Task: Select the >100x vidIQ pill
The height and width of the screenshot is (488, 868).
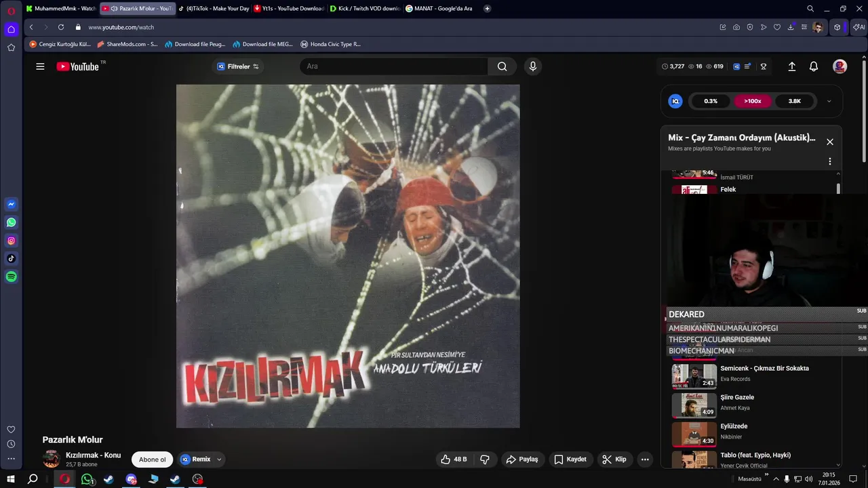Action: click(753, 101)
